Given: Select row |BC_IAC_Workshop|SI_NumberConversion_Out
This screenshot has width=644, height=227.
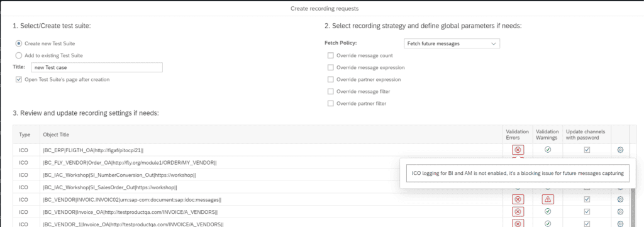Looking at the screenshot, I should (x=119, y=175).
